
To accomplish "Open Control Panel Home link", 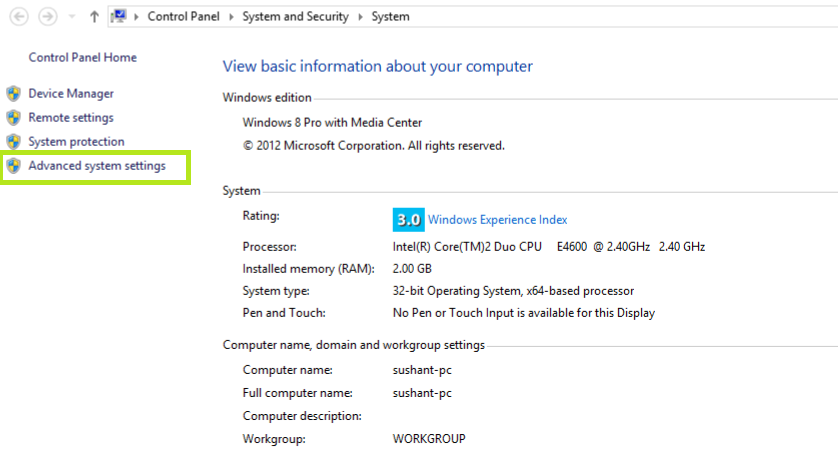I will pyautogui.click(x=82, y=57).
